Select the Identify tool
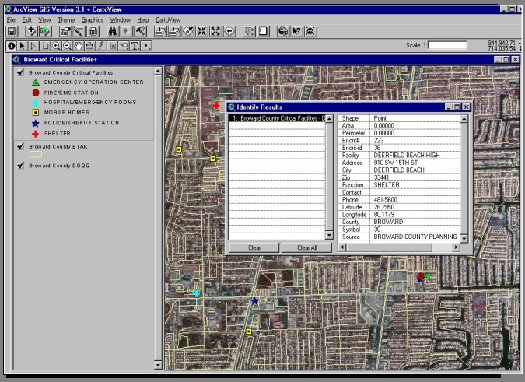 (11, 46)
